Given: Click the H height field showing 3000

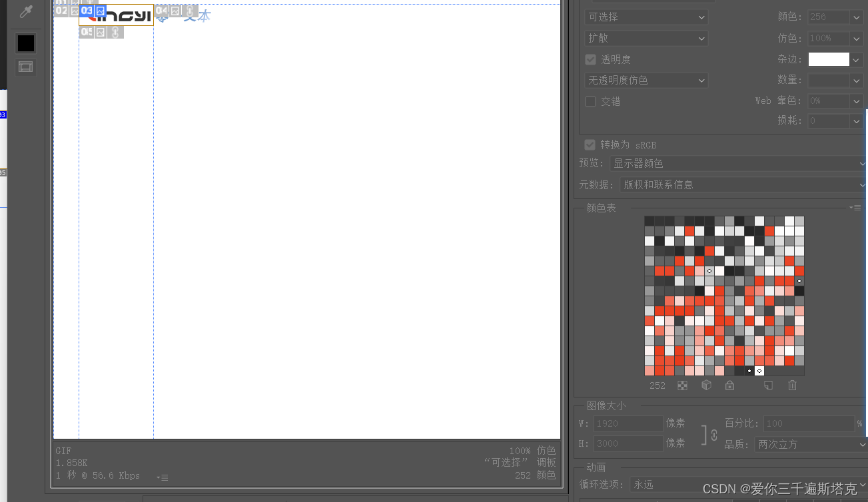Looking at the screenshot, I should pyautogui.click(x=628, y=443).
